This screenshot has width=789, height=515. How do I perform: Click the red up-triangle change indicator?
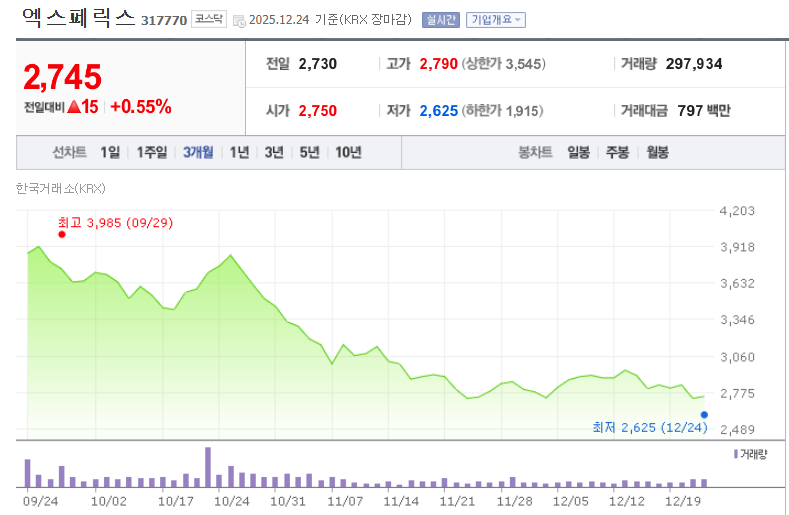coord(74,106)
